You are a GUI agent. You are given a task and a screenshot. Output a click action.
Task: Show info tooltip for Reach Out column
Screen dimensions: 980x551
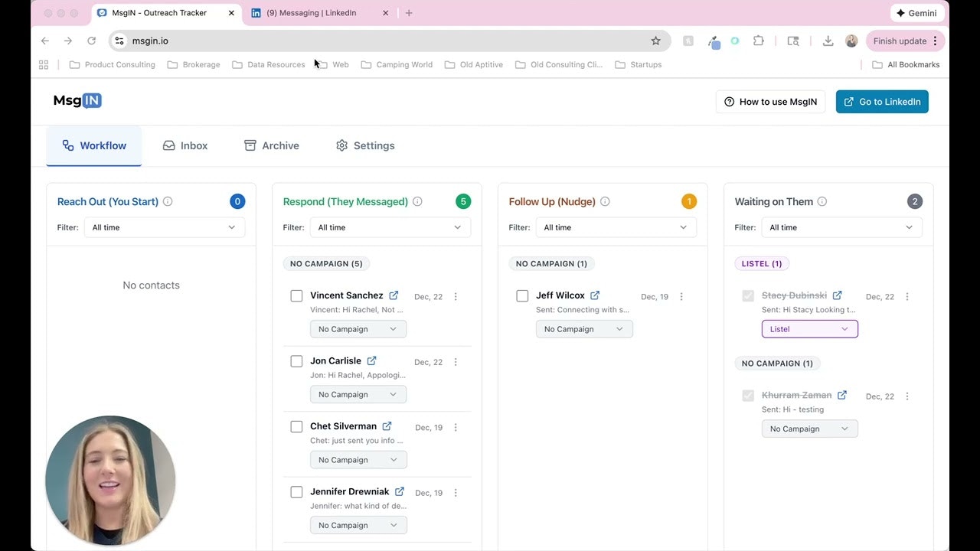click(168, 202)
